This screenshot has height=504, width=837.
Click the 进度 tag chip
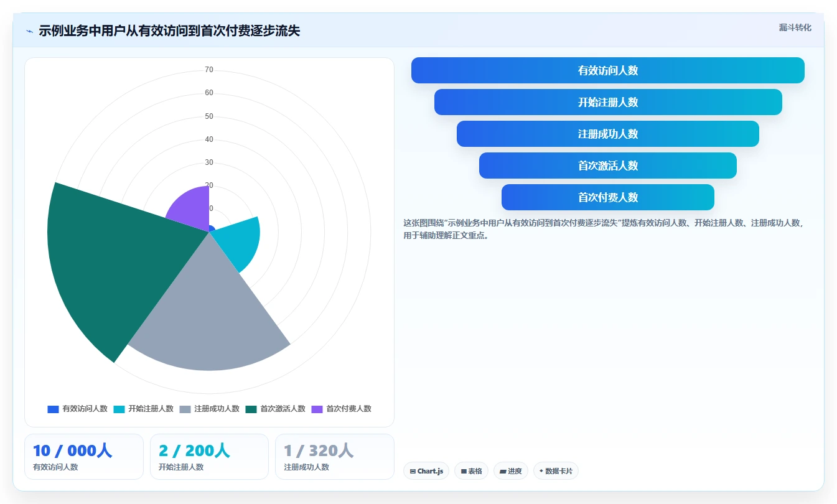pyautogui.click(x=511, y=471)
